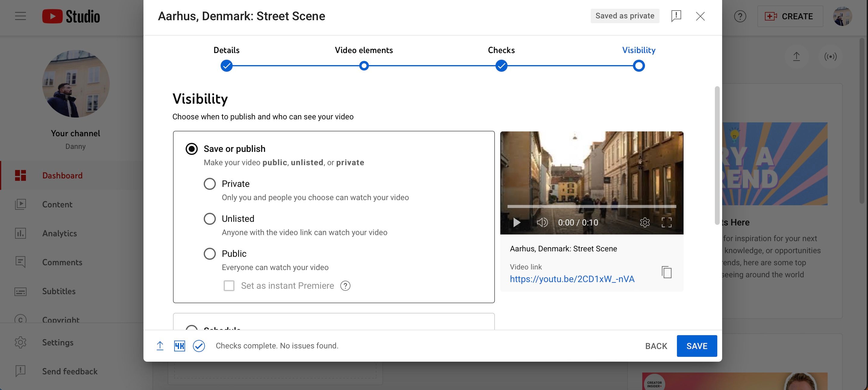Enable Set as instant Premiere checkbox

point(229,286)
